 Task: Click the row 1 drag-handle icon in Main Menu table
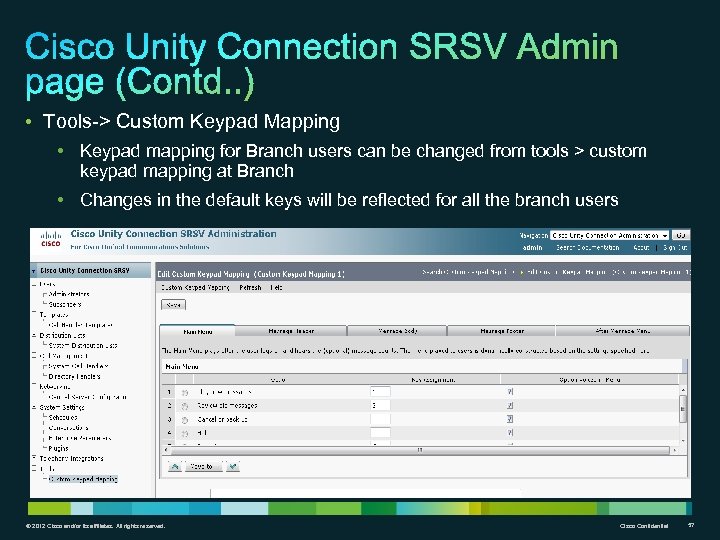tap(185, 393)
